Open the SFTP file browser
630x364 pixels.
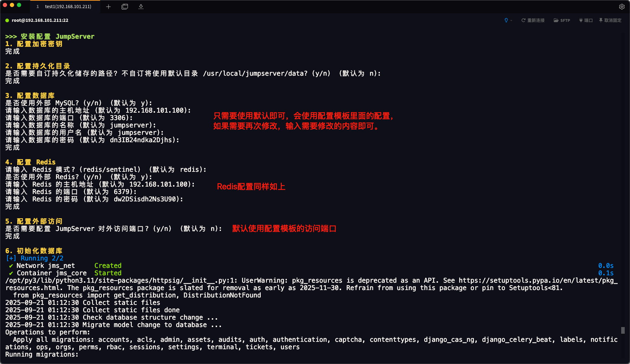coord(562,20)
